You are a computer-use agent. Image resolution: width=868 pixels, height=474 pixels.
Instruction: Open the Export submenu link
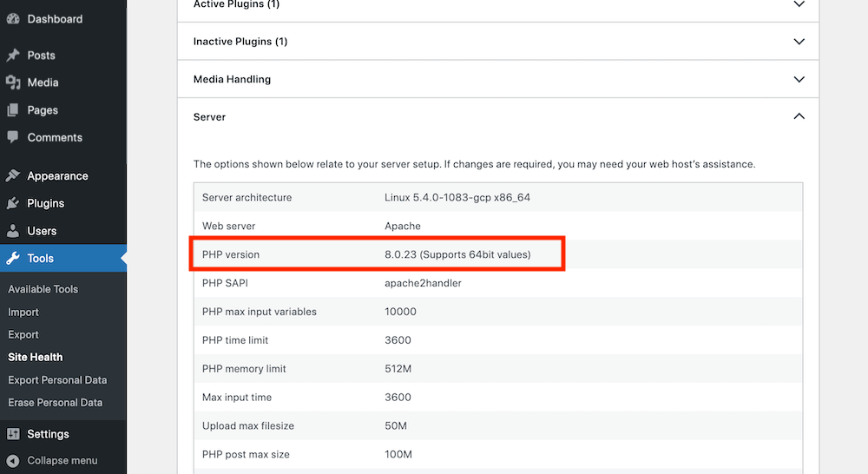[x=23, y=334]
